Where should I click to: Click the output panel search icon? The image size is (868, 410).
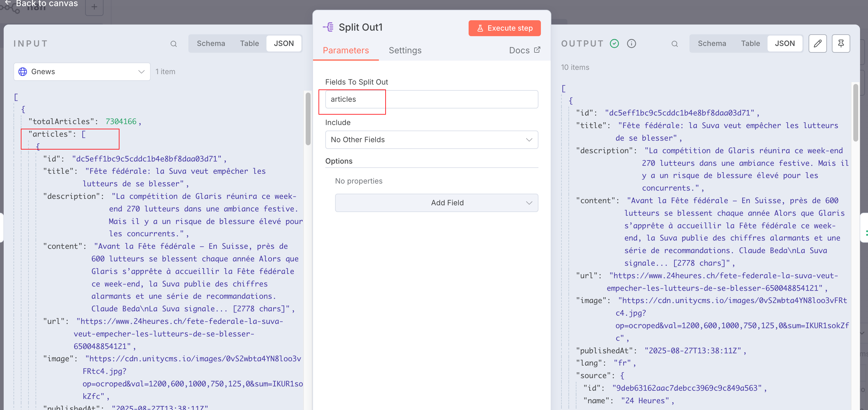[x=674, y=44]
